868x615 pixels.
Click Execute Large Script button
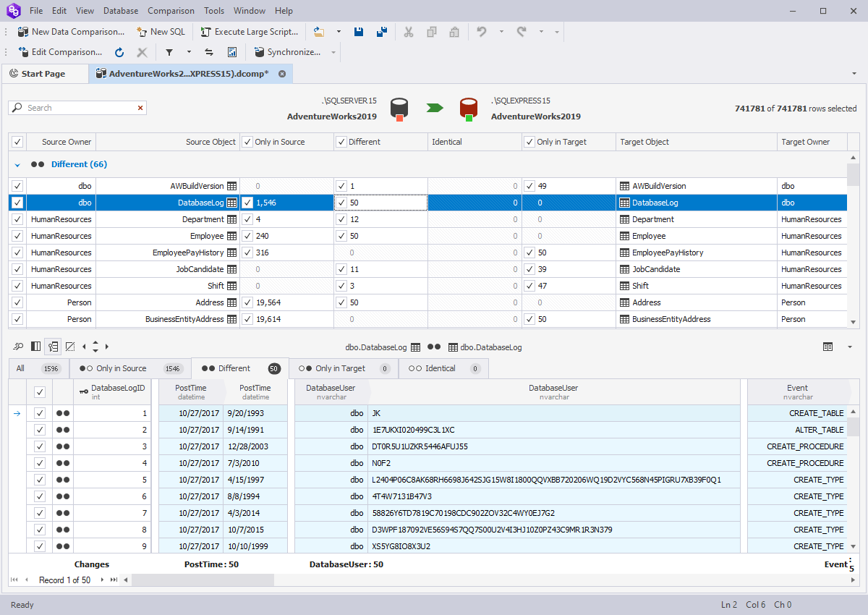[x=250, y=32]
